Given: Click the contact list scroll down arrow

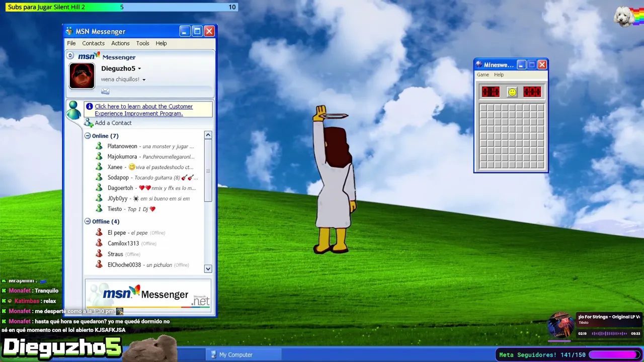Looking at the screenshot, I should [x=208, y=269].
